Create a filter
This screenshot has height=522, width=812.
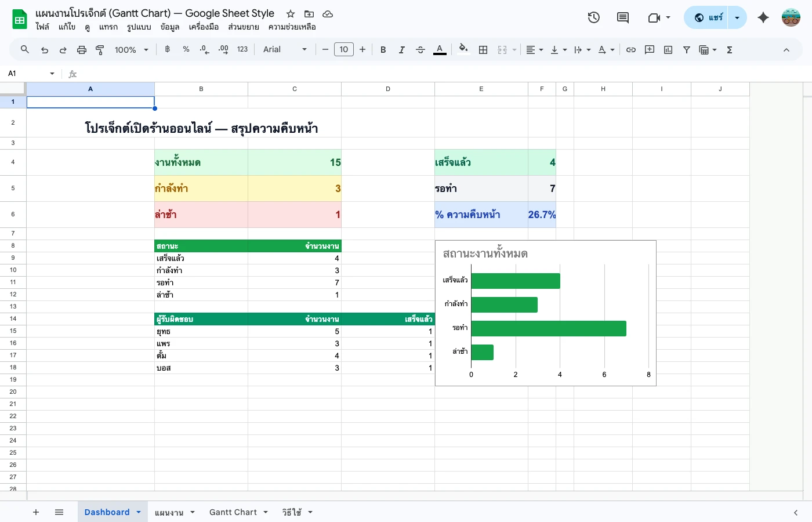(687, 49)
